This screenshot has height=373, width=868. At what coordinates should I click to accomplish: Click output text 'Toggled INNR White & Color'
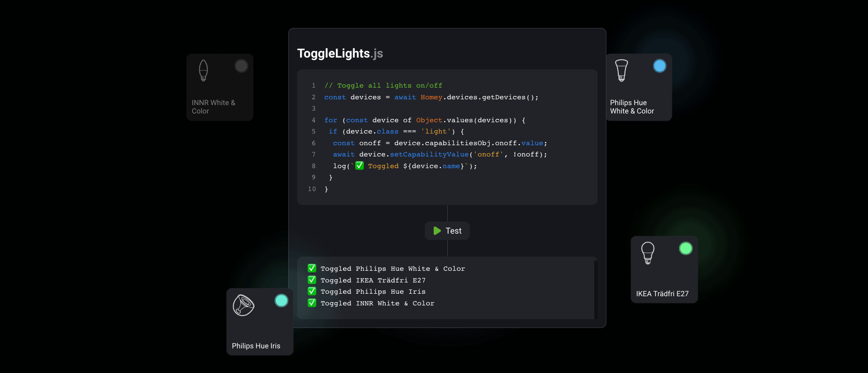pos(377,303)
